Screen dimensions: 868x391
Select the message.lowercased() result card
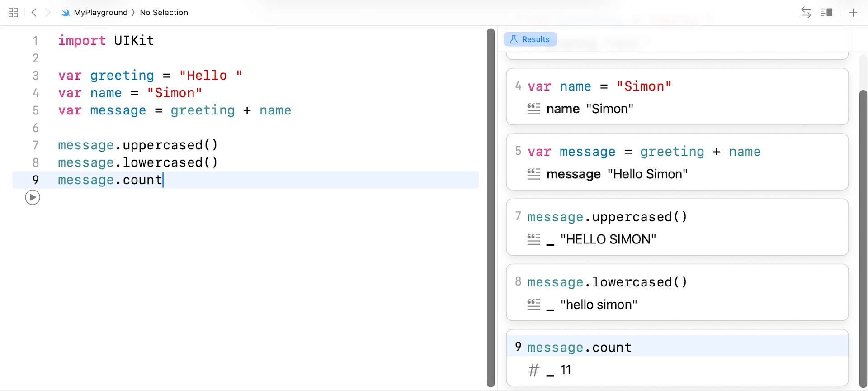[677, 292]
